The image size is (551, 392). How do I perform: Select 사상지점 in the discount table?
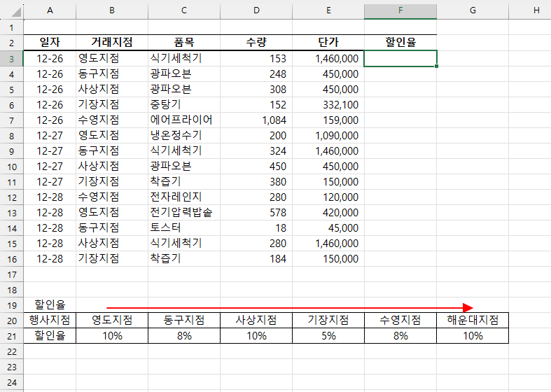[256, 321]
